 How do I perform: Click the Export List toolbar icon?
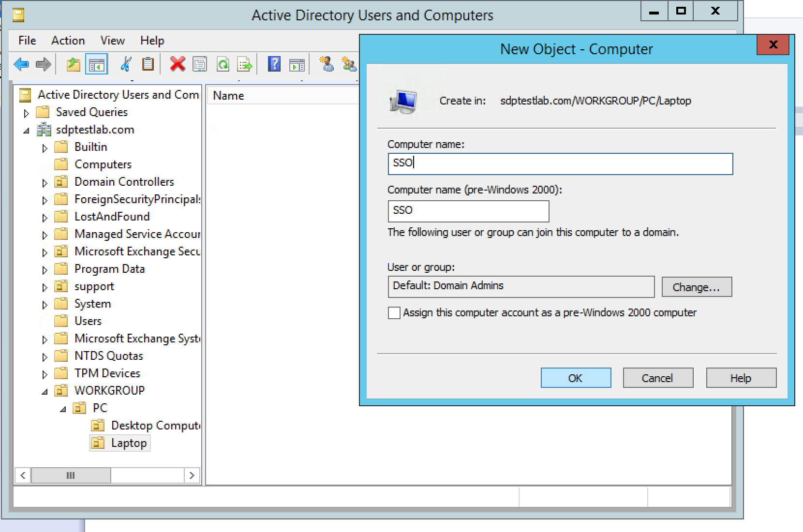pos(245,64)
